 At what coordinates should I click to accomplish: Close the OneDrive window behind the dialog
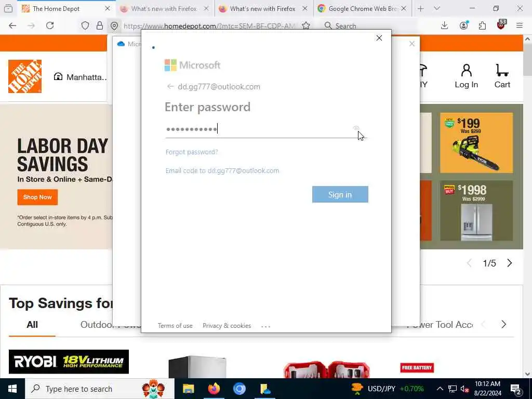[412, 44]
